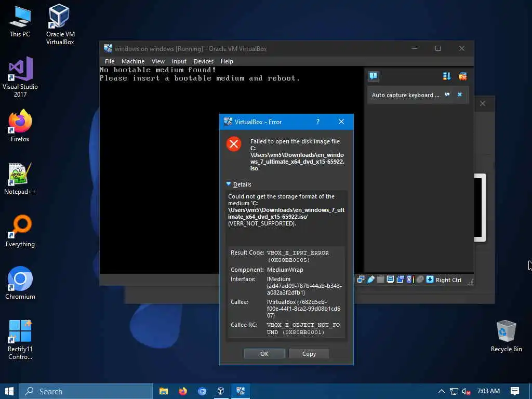
Task: Select the Visual Studio 2017 desktop shortcut
Action: 20,77
